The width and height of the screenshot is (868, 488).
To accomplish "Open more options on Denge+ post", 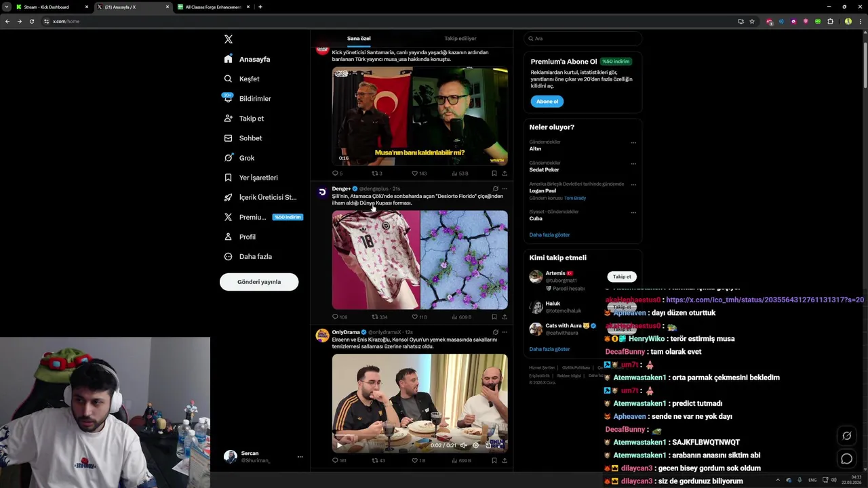I will [505, 189].
